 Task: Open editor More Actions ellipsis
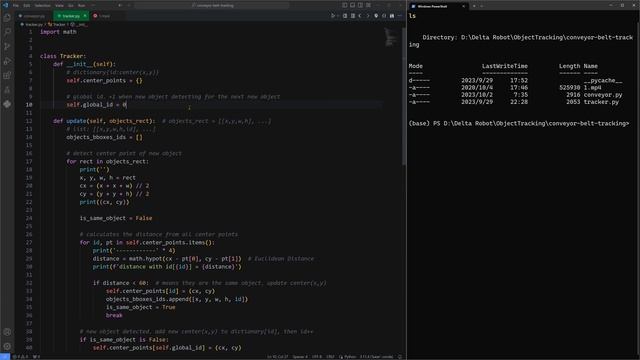[400, 16]
